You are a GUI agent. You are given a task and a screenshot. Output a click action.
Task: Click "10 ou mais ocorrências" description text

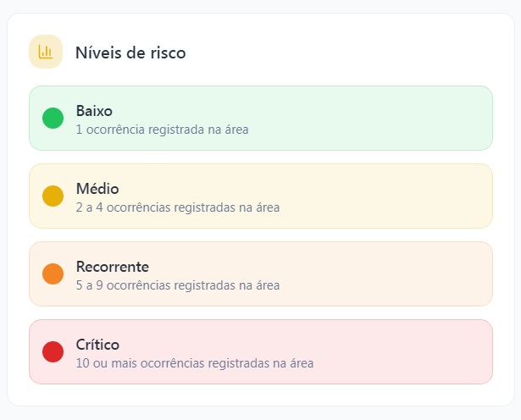click(x=194, y=363)
